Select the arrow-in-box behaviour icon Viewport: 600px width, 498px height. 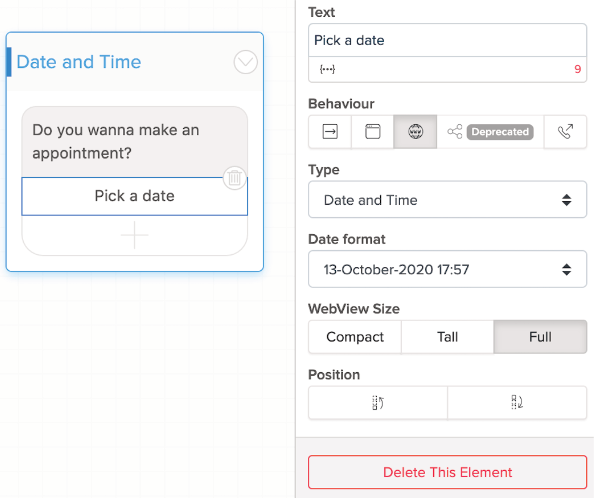pos(330,132)
